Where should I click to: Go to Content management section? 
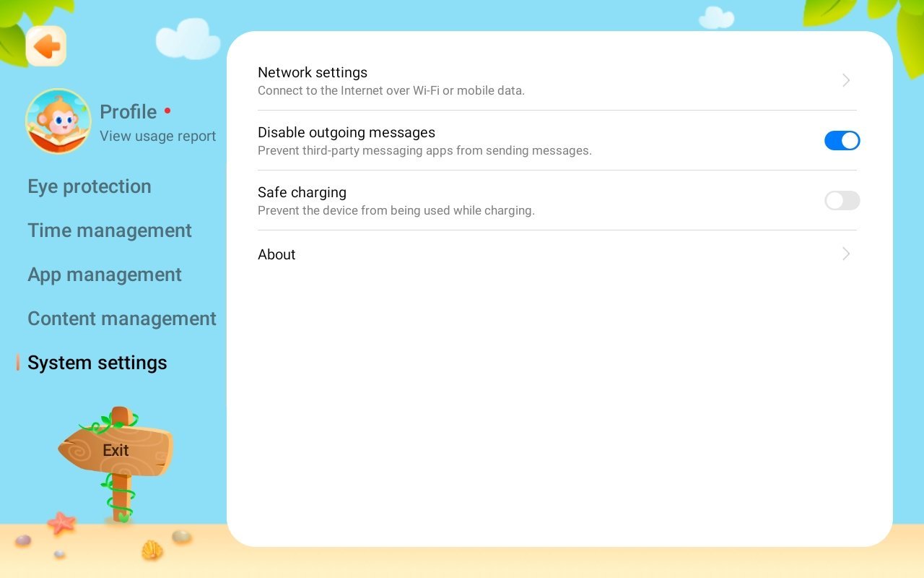[x=122, y=319]
